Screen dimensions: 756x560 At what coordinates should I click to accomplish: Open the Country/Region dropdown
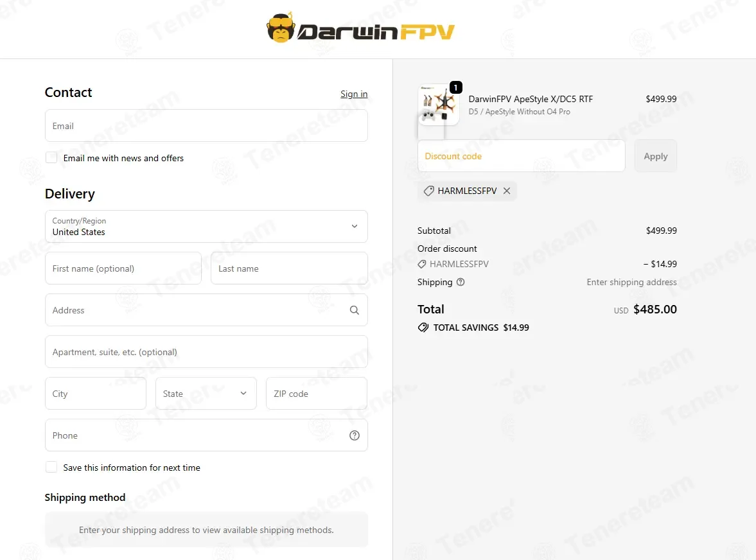(206, 227)
